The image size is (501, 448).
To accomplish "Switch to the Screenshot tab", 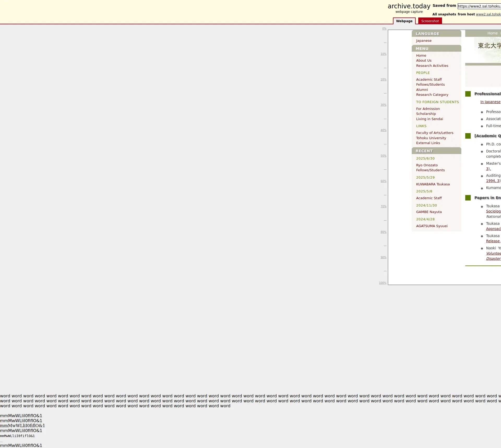I will coord(430,21).
